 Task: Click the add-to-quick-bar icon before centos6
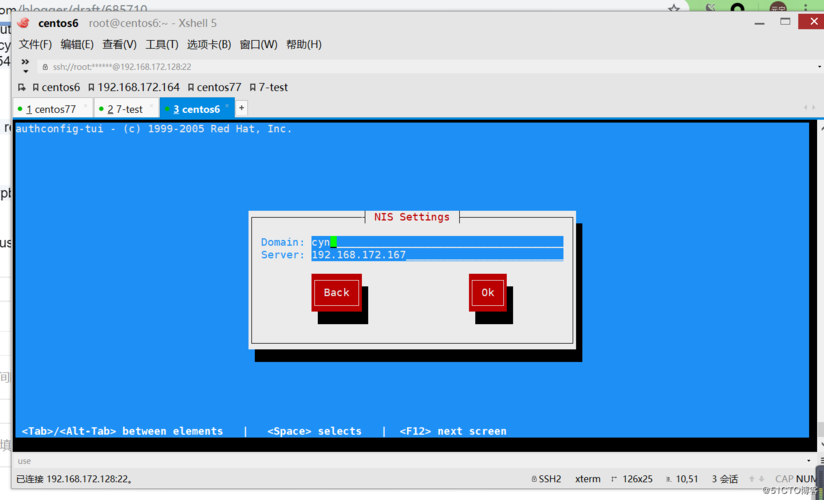(22, 87)
